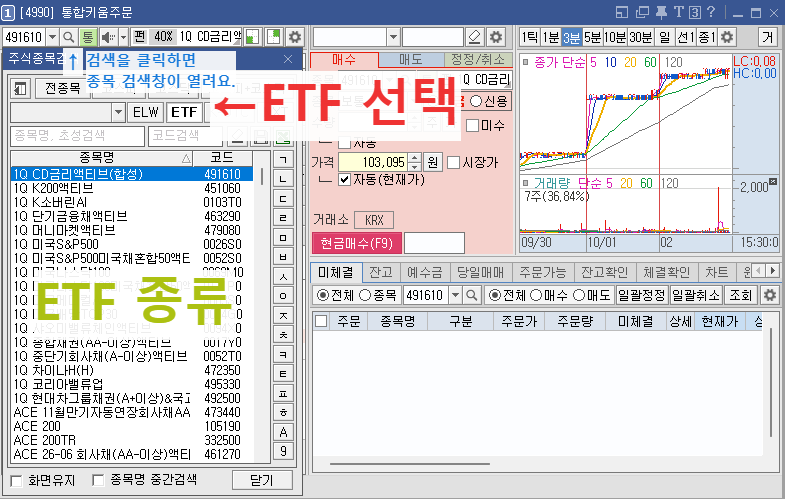Open the 당일매매 tab

pos(480,272)
